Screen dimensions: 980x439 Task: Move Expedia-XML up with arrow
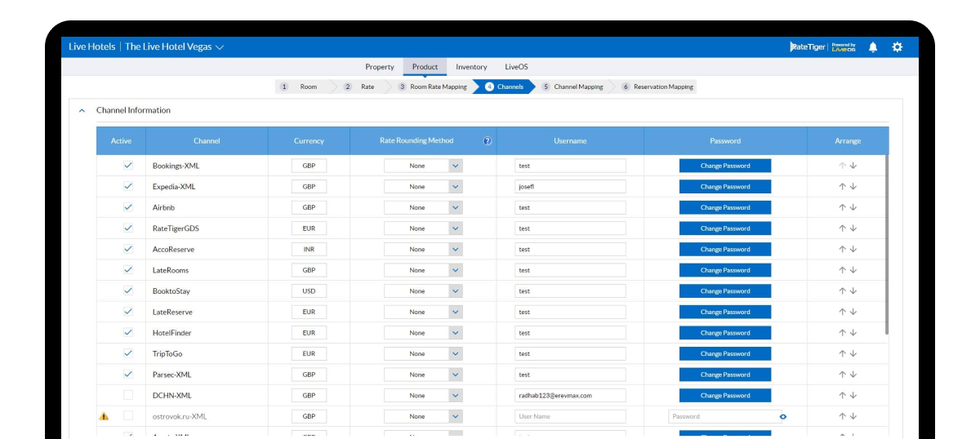pos(842,187)
